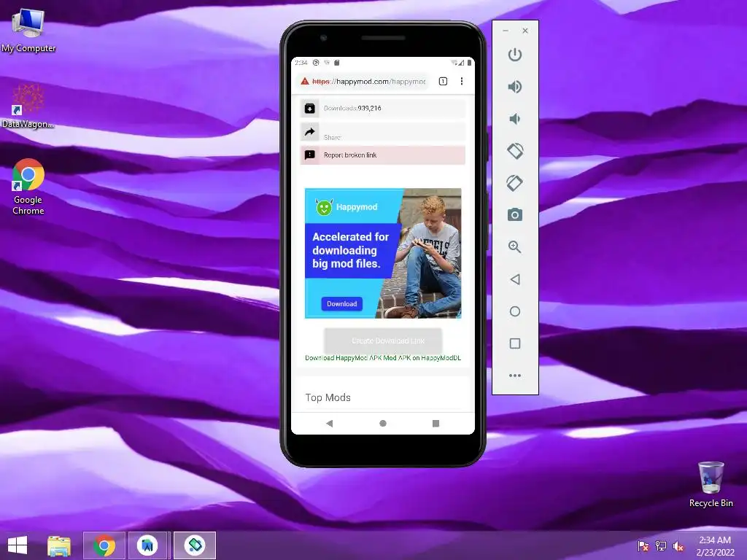This screenshot has width=747, height=560.
Task: Open the taskbar clock showing 2:34 AM
Action: point(715,546)
